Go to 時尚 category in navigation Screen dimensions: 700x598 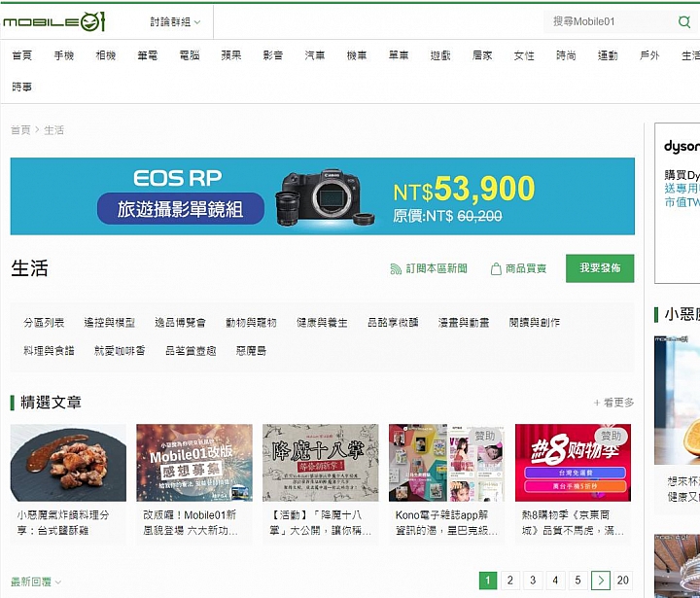[x=566, y=55]
